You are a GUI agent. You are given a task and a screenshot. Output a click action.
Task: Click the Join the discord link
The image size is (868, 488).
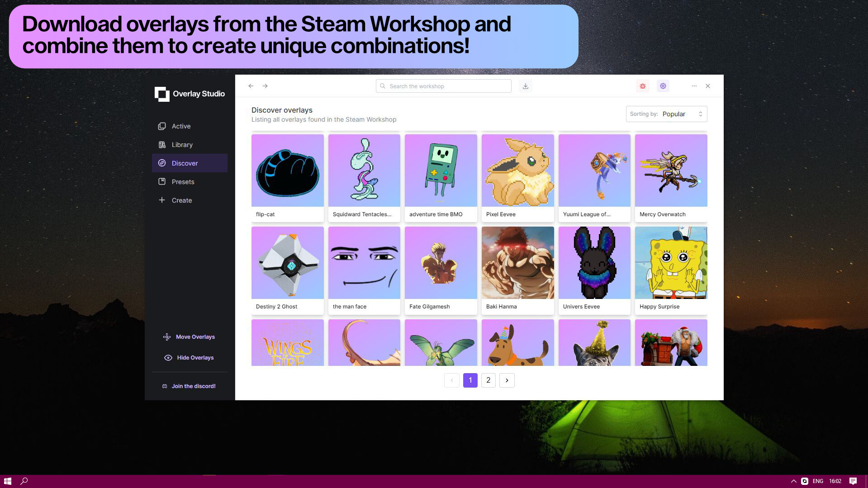point(193,386)
